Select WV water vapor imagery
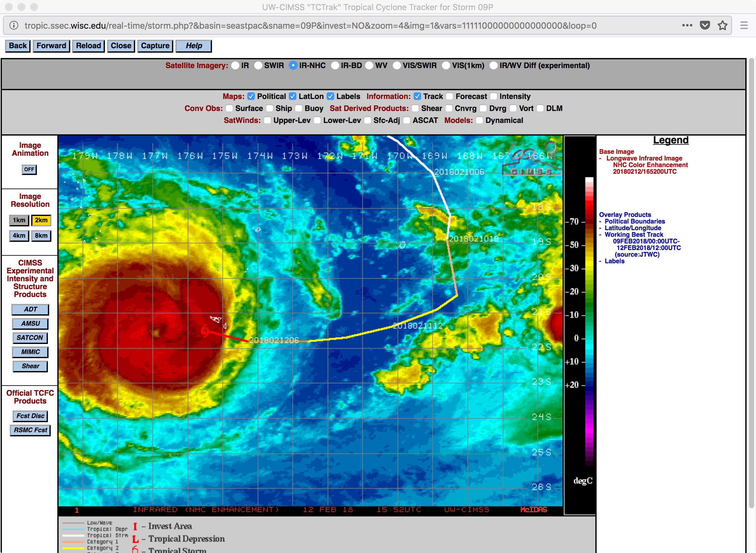 [369, 66]
